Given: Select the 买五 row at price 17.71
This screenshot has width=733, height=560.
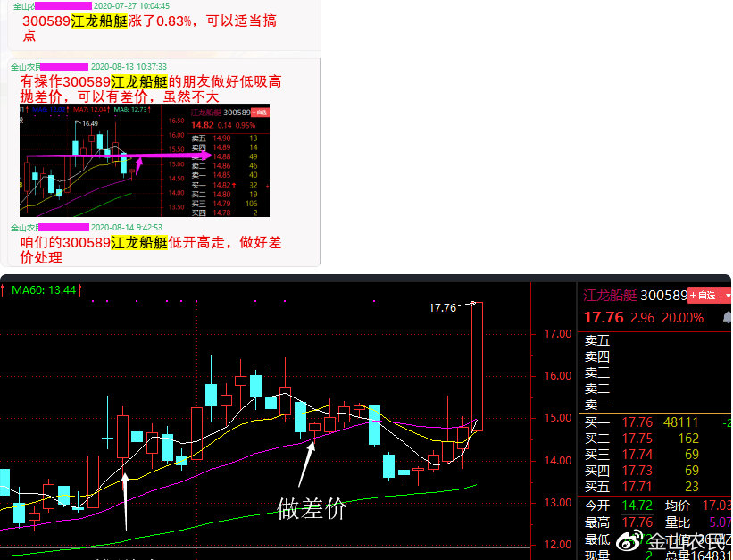Looking at the screenshot, I should pyautogui.click(x=655, y=487).
